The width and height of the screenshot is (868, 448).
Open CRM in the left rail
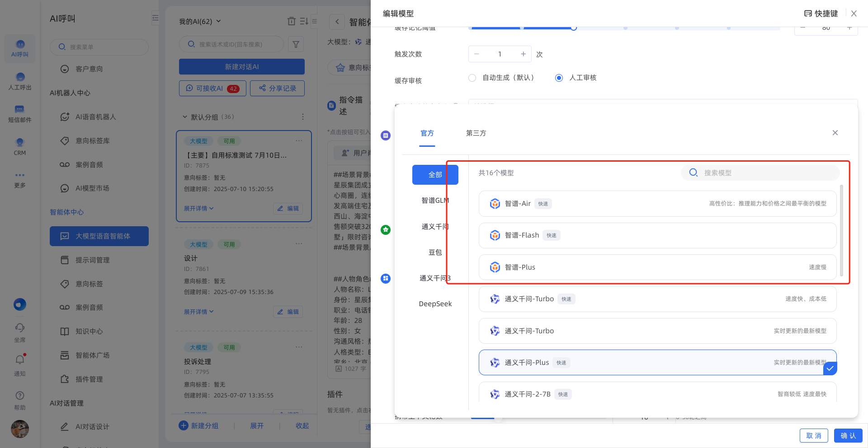[x=20, y=147]
